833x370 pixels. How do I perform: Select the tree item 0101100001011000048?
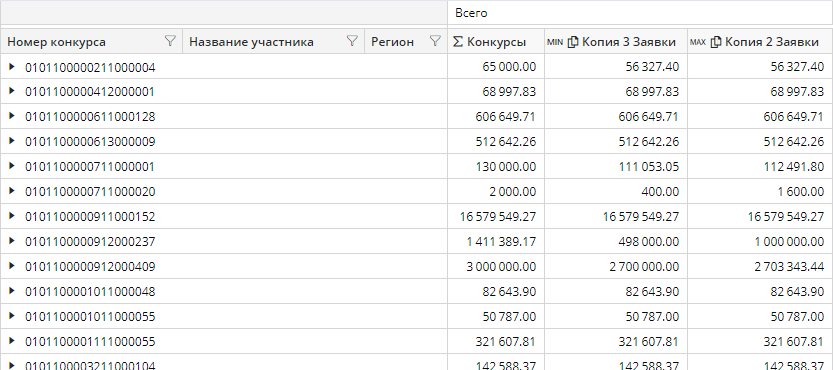click(90, 291)
